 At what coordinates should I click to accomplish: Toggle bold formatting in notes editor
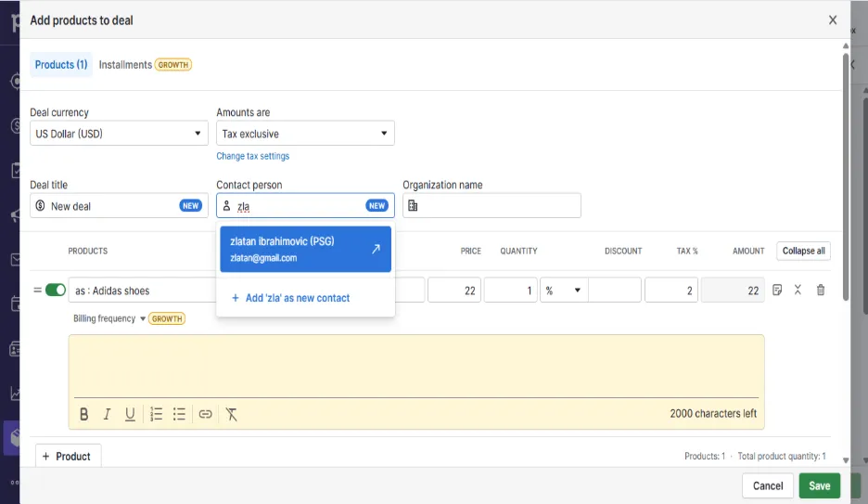(x=84, y=414)
